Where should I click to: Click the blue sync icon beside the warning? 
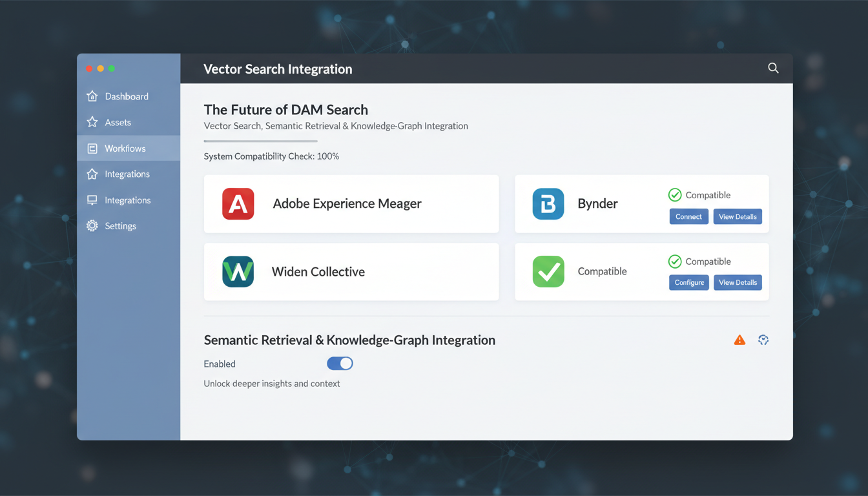pyautogui.click(x=763, y=340)
